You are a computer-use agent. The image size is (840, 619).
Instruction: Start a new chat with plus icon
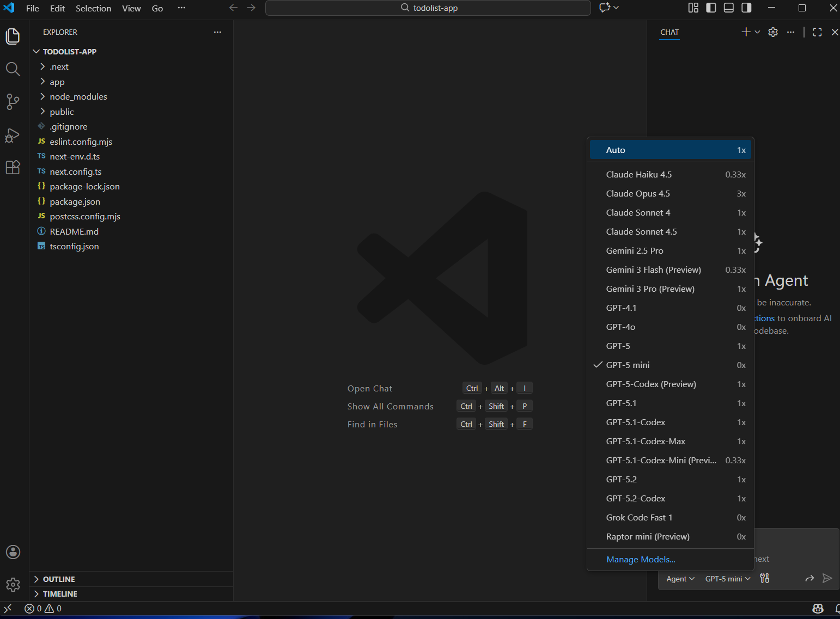[x=746, y=32]
